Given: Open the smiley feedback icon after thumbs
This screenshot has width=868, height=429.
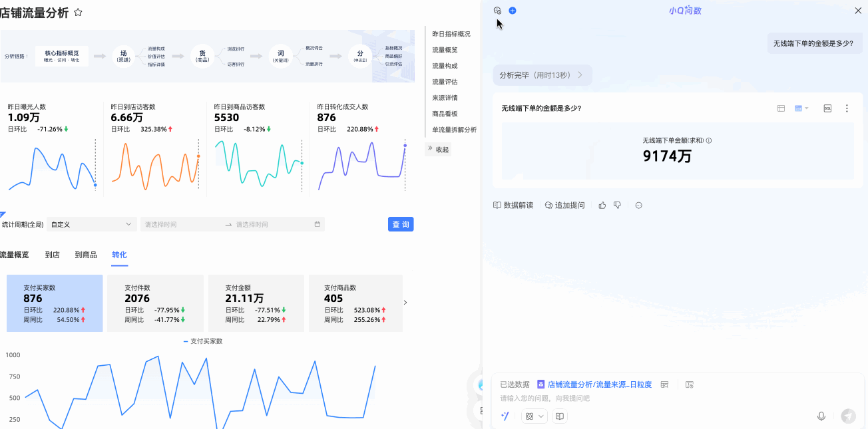Looking at the screenshot, I should tap(639, 206).
